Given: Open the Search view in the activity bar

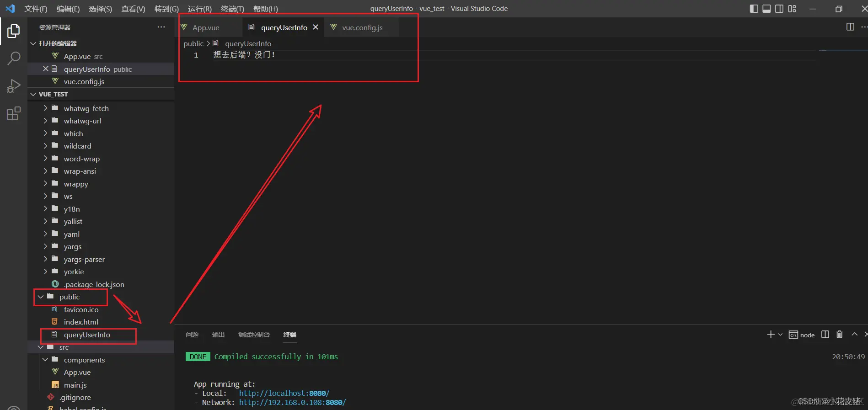Looking at the screenshot, I should point(14,59).
